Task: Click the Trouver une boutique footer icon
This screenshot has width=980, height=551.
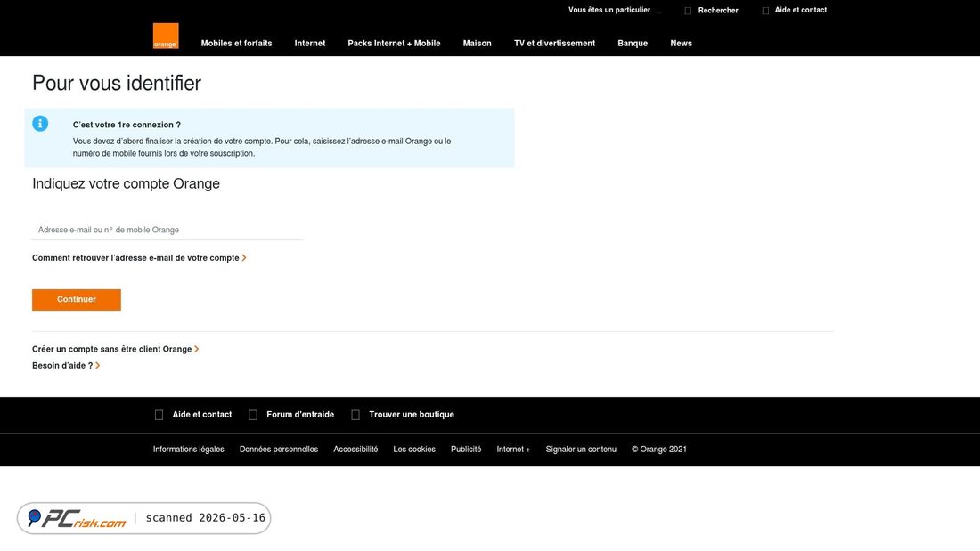Action: coord(355,415)
